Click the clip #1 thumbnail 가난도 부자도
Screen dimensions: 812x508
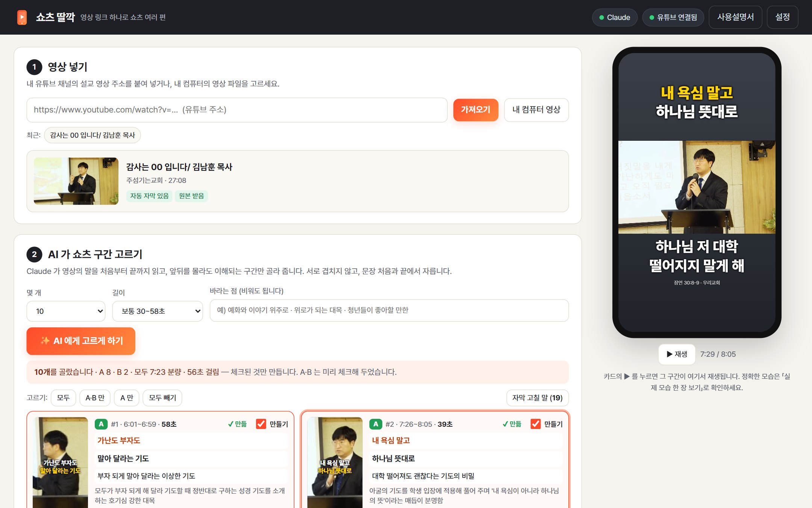point(60,462)
